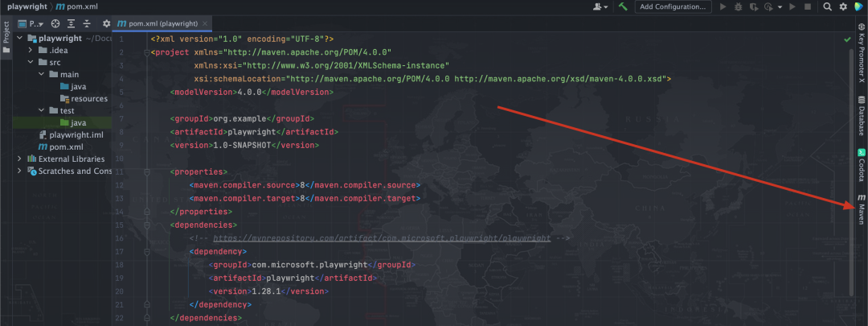The height and width of the screenshot is (326, 868).
Task: Expand the .idea folder
Action: click(x=31, y=51)
